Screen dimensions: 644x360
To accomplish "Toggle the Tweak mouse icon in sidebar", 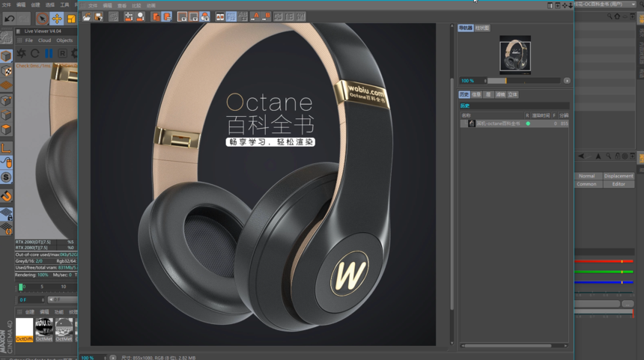I will (x=6, y=162).
